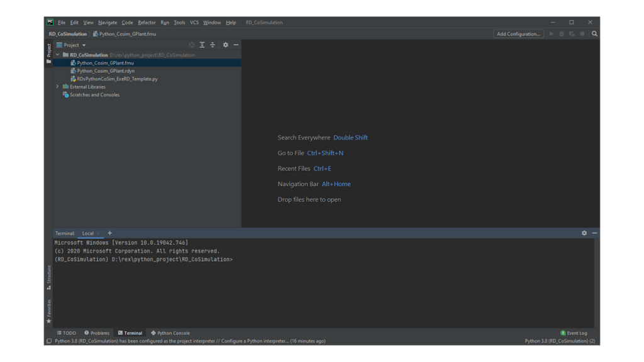Image resolution: width=644 pixels, height=362 pixels.
Task: Open the Project panel settings gear
Action: [225, 45]
